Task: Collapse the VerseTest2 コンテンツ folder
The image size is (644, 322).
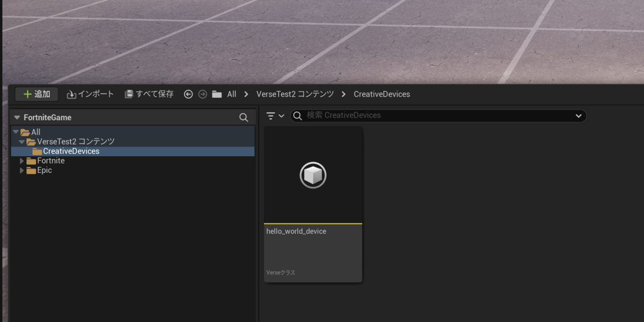Action: tap(21, 141)
